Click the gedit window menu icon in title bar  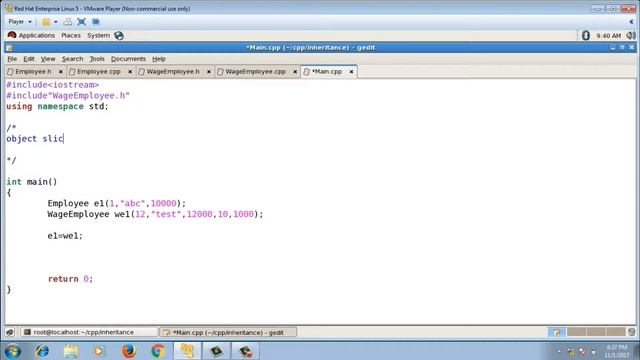9,48
